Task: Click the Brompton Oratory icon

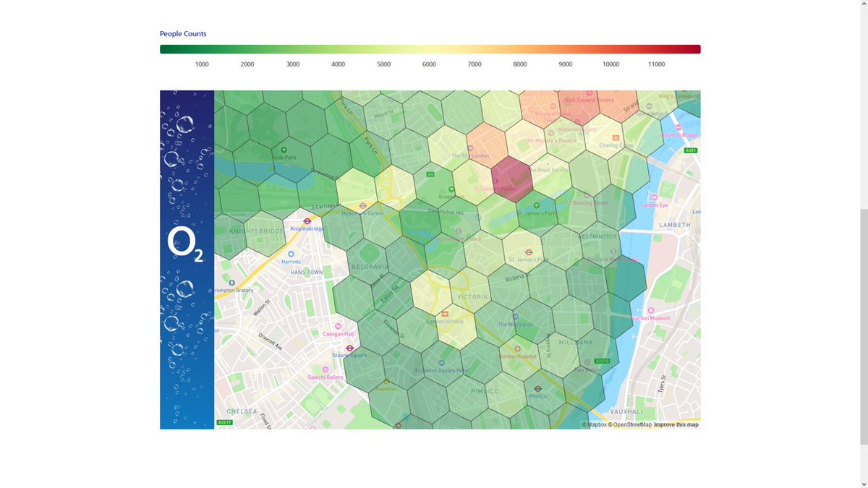Action: (x=231, y=283)
